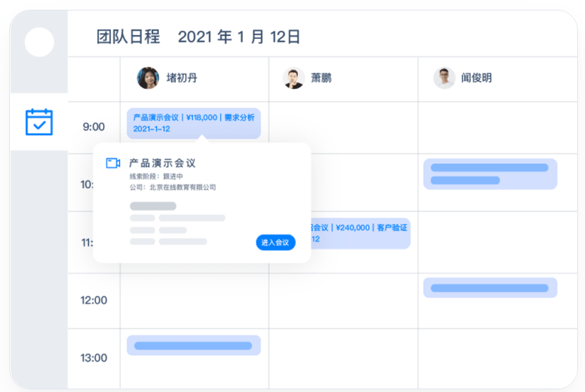
Task: Select 闻俊明's 10:00 placeholder event block
Action: 490,174
